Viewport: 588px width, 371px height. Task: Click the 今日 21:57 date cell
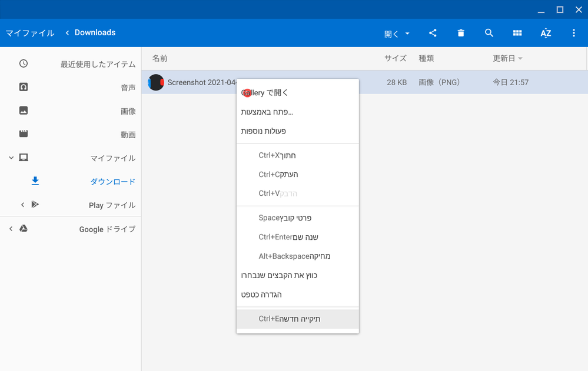point(510,82)
